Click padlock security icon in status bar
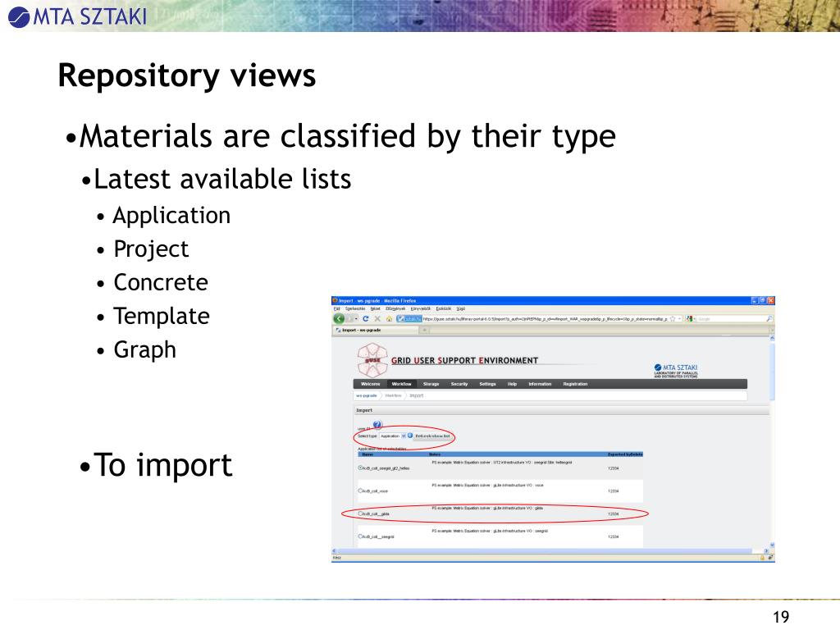The width and height of the screenshot is (840, 630). pyautogui.click(x=762, y=558)
